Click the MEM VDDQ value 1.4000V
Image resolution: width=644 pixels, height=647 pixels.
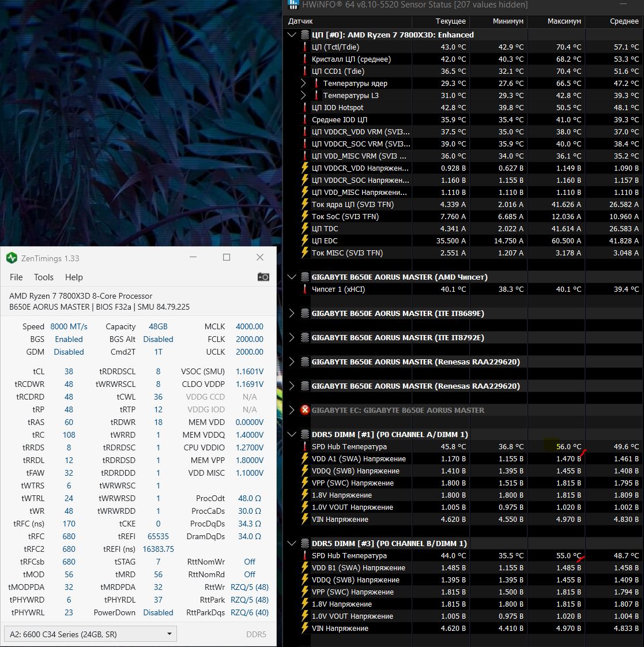click(x=249, y=435)
